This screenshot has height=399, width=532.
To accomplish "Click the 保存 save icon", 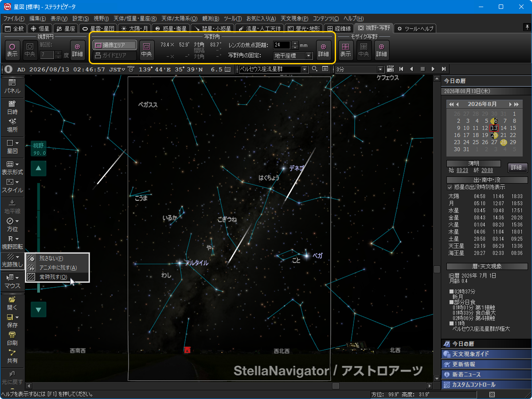I will pos(12,321).
